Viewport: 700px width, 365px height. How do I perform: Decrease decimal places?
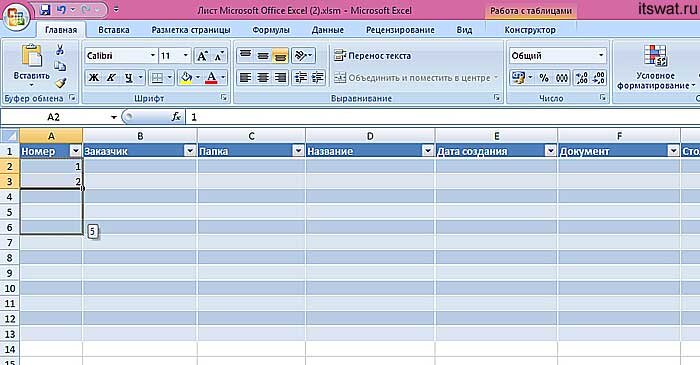(x=599, y=78)
